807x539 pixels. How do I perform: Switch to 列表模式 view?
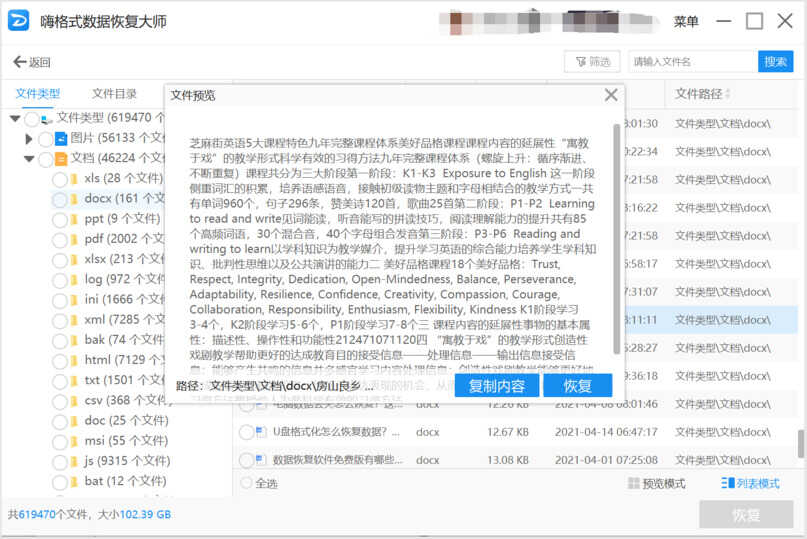tap(750, 483)
